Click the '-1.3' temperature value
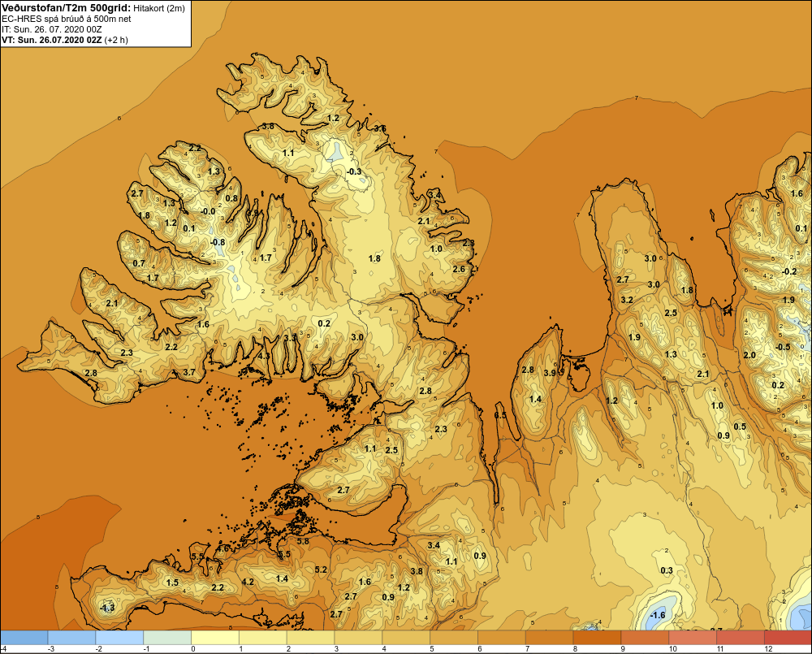The image size is (812, 654). pyautogui.click(x=107, y=608)
